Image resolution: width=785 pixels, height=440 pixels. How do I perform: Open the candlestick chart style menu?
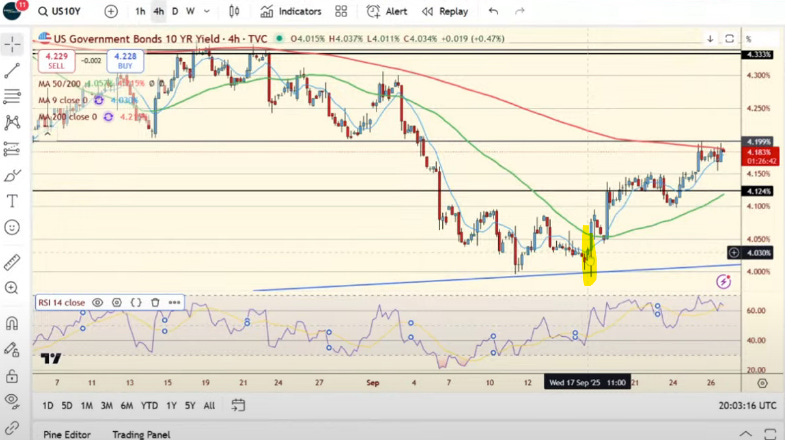234,11
